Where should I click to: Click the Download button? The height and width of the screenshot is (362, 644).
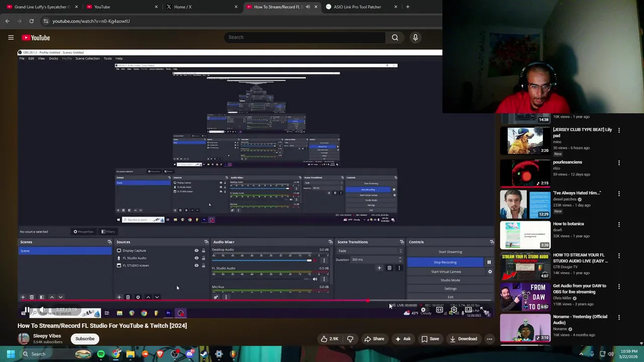point(463,339)
